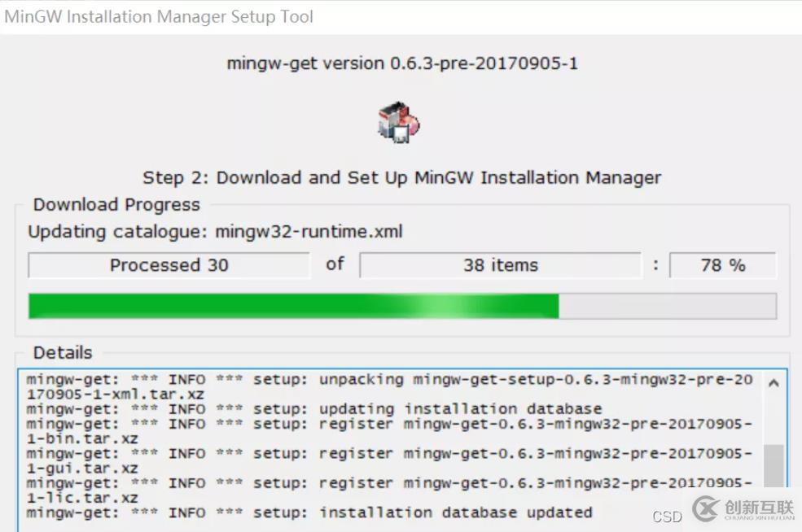Select the '78 %' percentage field

point(723,265)
